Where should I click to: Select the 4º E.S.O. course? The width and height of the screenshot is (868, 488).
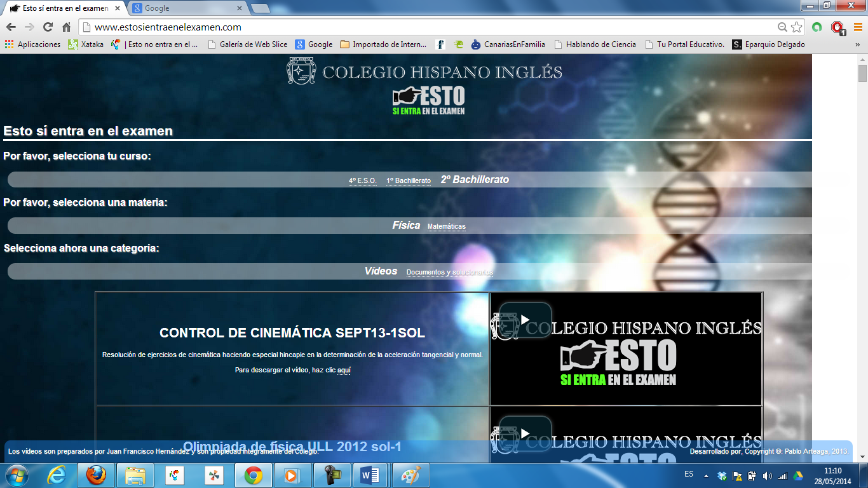tap(362, 181)
